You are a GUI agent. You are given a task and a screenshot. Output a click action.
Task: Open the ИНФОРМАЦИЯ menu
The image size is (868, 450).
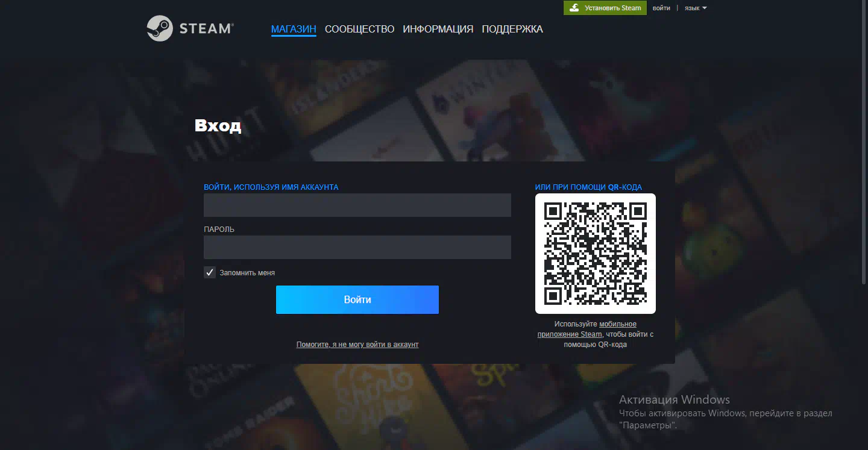point(438,29)
